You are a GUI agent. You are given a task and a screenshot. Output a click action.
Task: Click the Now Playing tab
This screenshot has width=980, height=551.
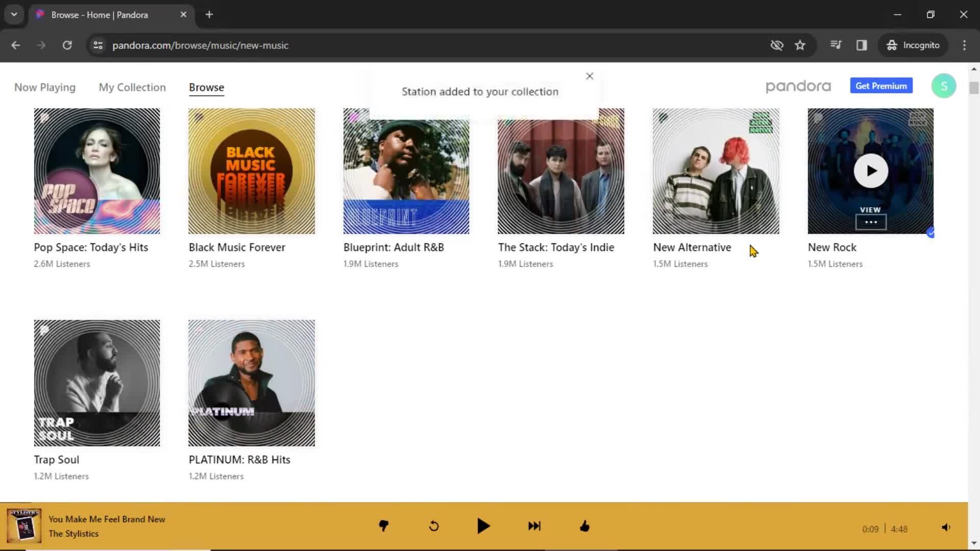[44, 87]
